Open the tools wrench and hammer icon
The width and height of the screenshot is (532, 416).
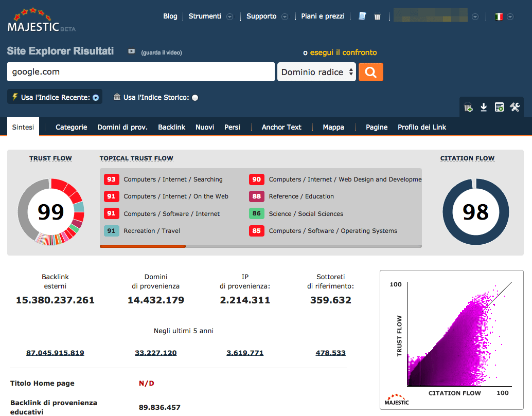(x=515, y=107)
